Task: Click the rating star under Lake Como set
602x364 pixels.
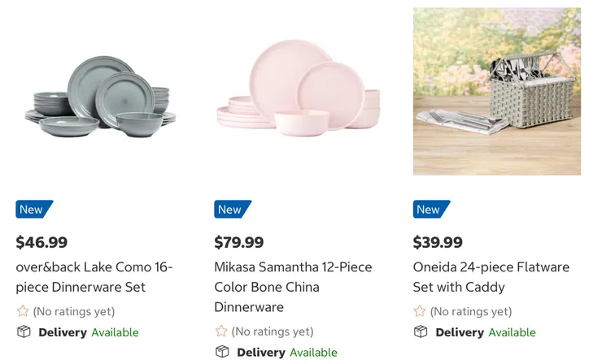Action: (23, 311)
